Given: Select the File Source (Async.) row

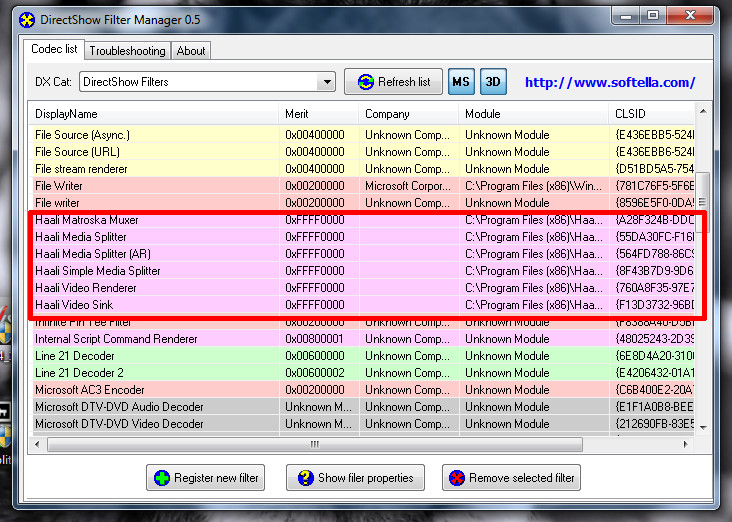Looking at the screenshot, I should click(x=363, y=135).
